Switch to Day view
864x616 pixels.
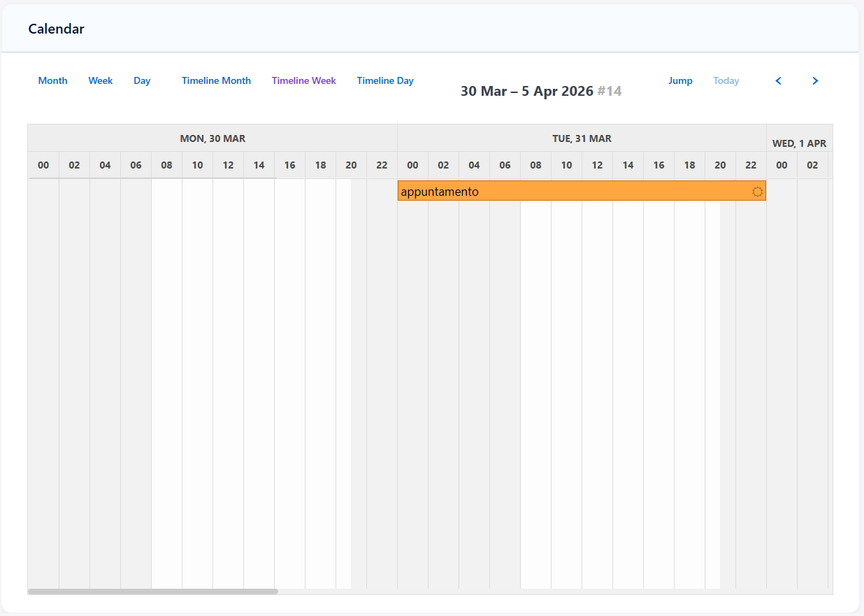pyautogui.click(x=142, y=81)
